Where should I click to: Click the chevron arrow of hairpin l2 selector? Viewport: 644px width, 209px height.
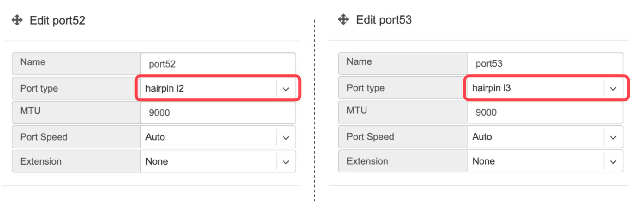pyautogui.click(x=286, y=89)
